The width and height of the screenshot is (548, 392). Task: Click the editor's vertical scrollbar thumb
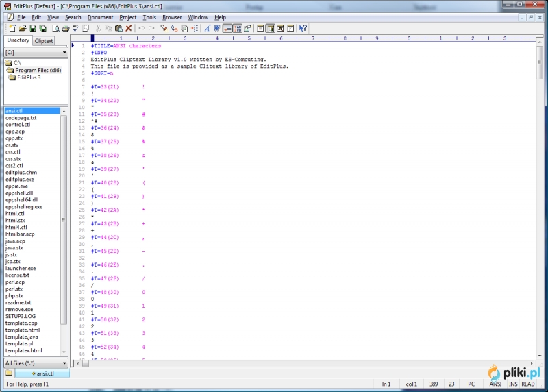(540, 63)
